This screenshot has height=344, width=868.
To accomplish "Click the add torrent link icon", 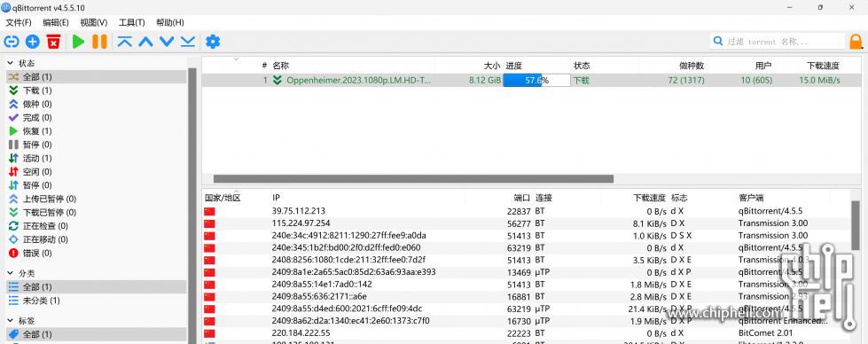I will click(x=11, y=42).
